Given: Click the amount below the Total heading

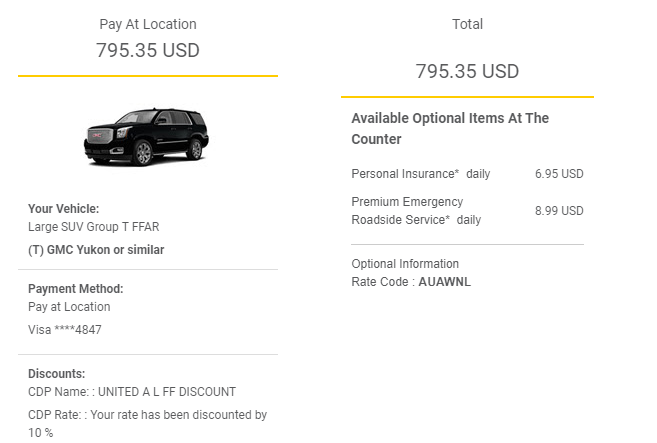Looking at the screenshot, I should (467, 71).
